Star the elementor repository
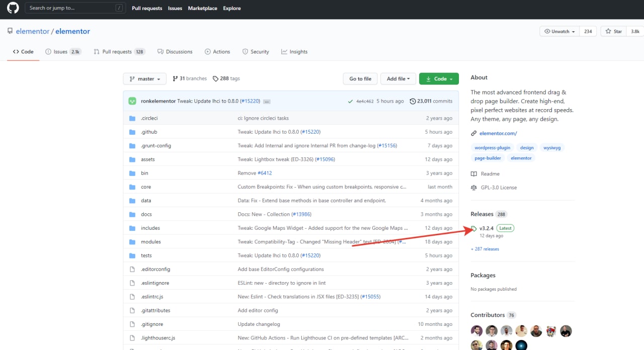644x350 pixels. pos(614,31)
